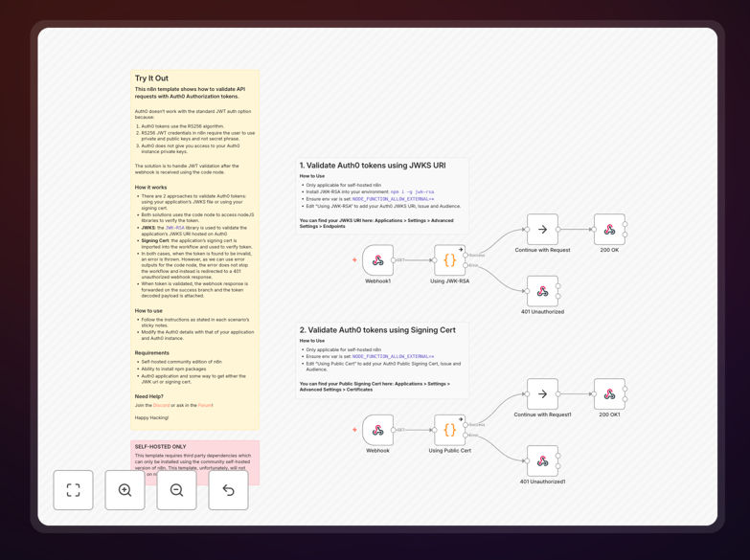750x560 pixels.
Task: Select the 401 Unauthorized1 node
Action: click(x=542, y=461)
